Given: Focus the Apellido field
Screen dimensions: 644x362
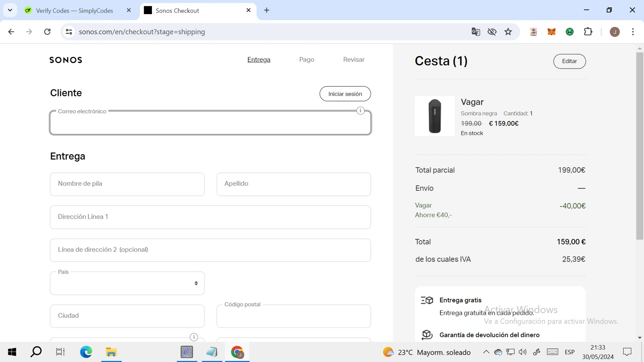Looking at the screenshot, I should pyautogui.click(x=294, y=184).
